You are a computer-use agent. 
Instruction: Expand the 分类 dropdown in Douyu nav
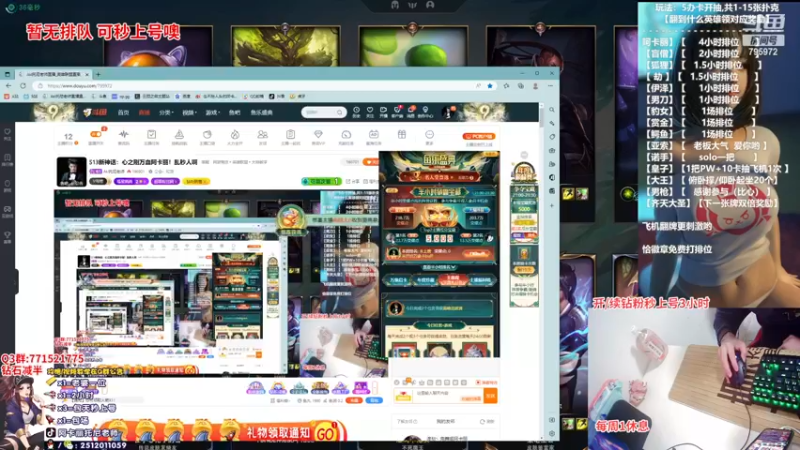[x=166, y=112]
